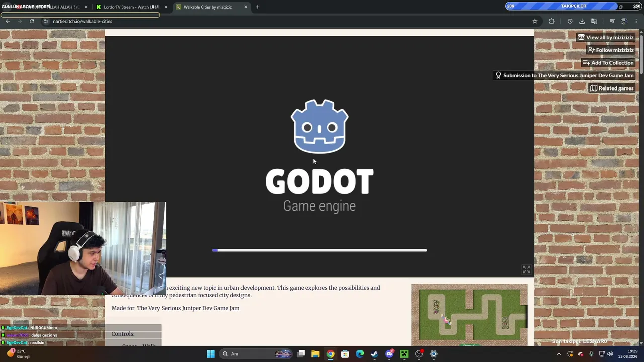Viewport: 644px width, 362px height.
Task: Open the browser profile avatar
Action: [x=624, y=21]
